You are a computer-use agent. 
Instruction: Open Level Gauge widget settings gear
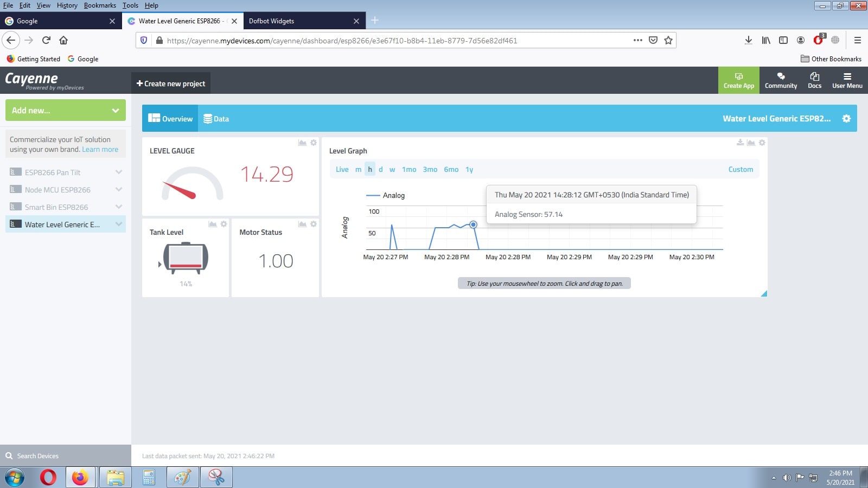point(313,143)
